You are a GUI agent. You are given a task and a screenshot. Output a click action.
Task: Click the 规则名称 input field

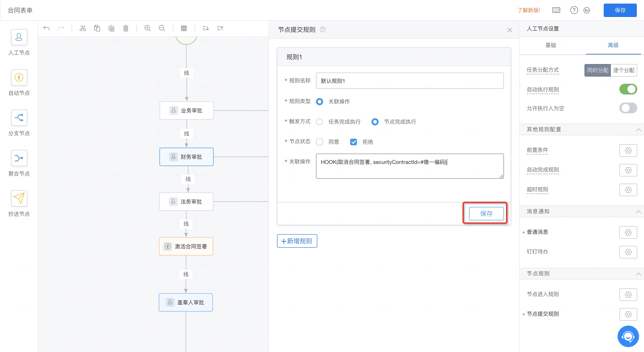click(x=409, y=81)
